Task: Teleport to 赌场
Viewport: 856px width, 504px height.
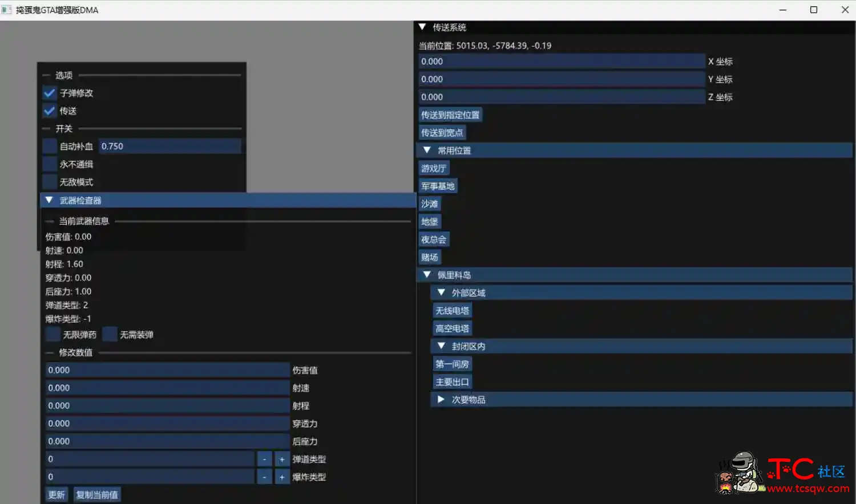Action: pos(430,257)
